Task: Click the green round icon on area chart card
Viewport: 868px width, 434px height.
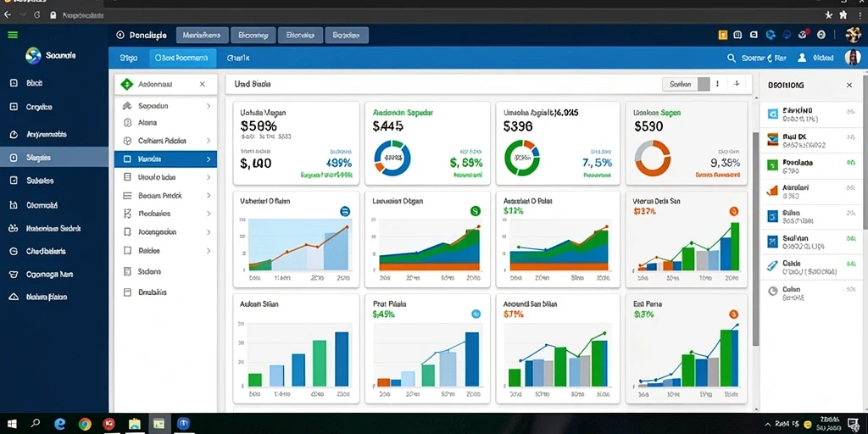Action: point(475,211)
